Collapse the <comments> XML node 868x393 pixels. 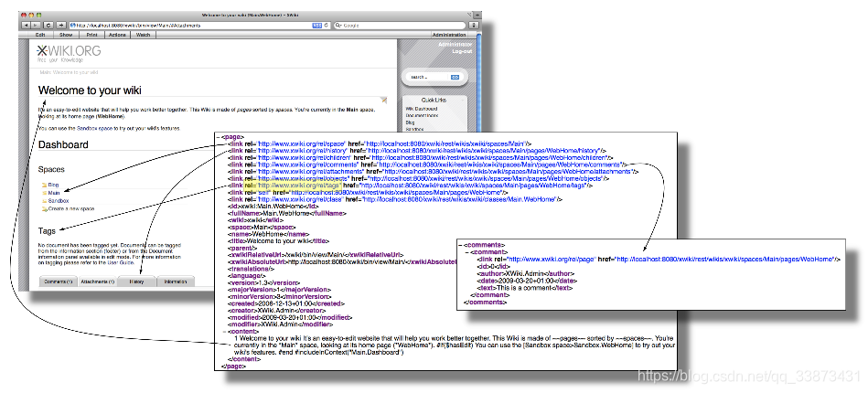tap(462, 244)
